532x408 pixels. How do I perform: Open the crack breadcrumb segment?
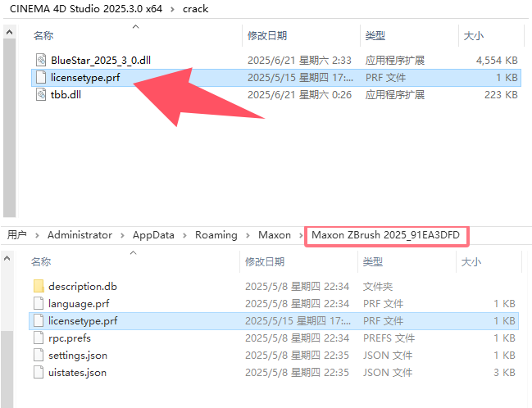pyautogui.click(x=194, y=9)
